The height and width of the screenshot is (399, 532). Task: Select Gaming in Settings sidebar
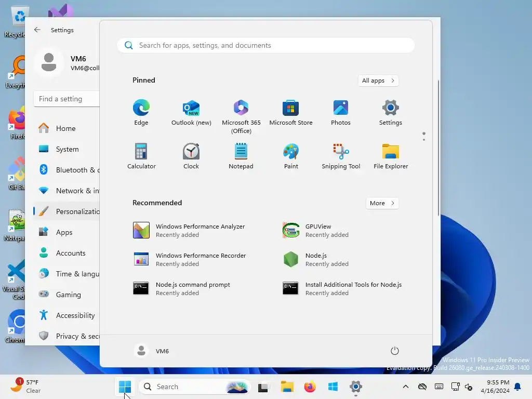pyautogui.click(x=66, y=295)
